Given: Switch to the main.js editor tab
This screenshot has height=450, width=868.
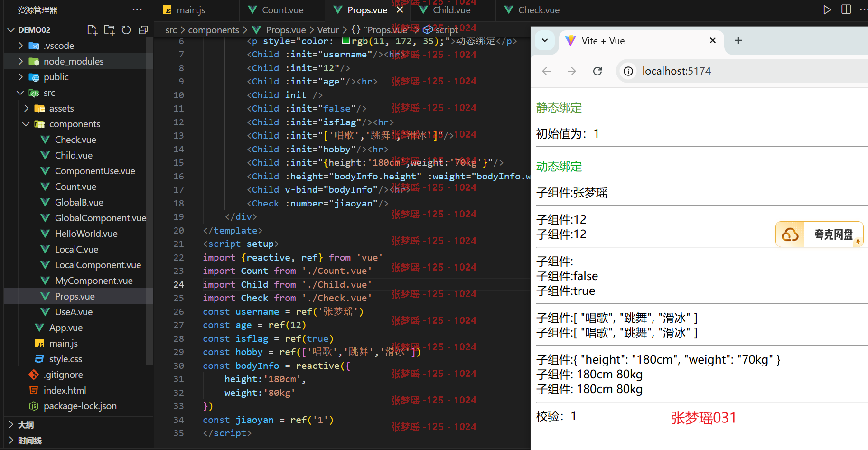Looking at the screenshot, I should (x=196, y=10).
